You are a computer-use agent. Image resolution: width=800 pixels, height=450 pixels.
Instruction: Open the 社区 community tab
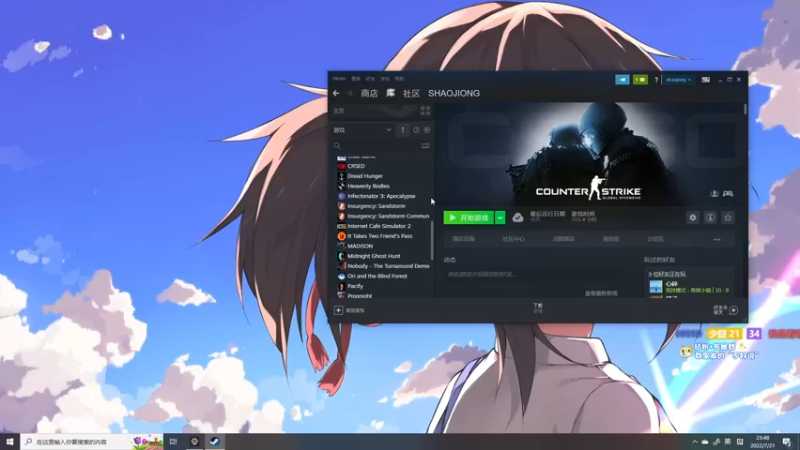411,93
